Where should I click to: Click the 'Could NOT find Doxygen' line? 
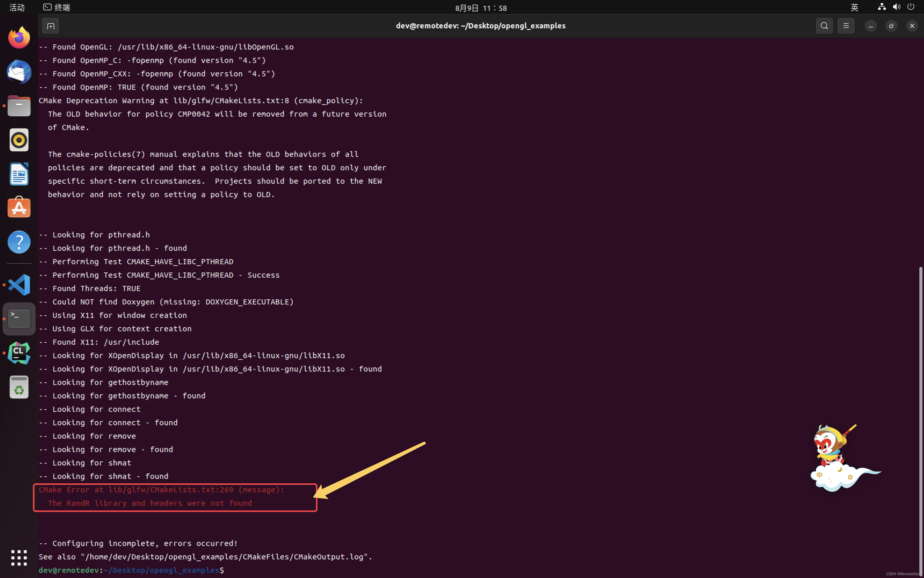pyautogui.click(x=166, y=302)
